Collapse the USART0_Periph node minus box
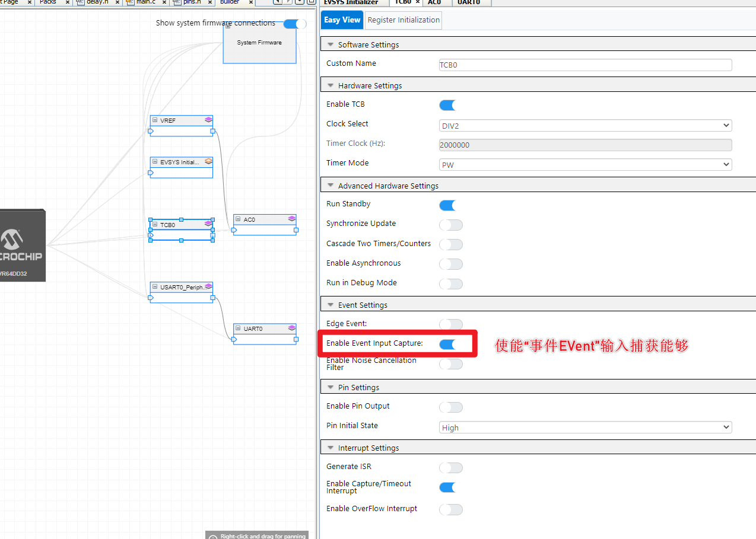This screenshot has width=756, height=539. pos(155,287)
